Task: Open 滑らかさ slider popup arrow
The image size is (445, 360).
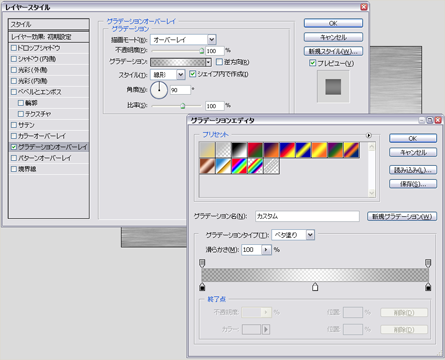Action: pyautogui.click(x=266, y=250)
